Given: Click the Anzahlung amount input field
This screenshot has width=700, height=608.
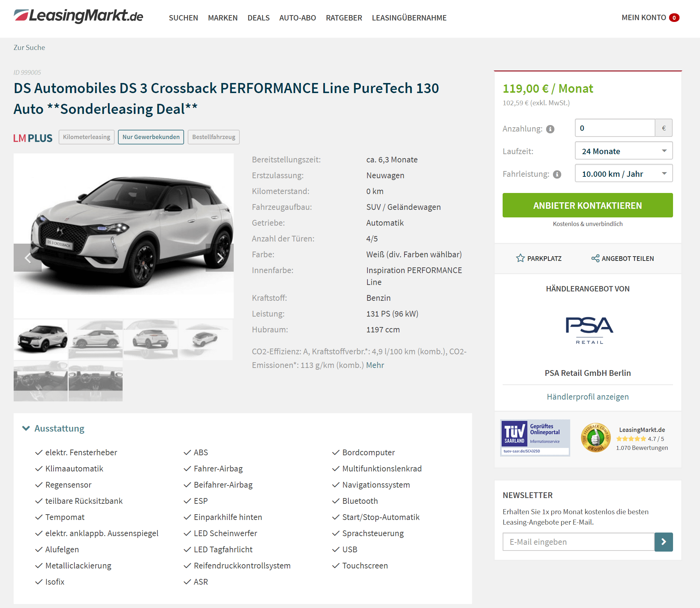Looking at the screenshot, I should pos(615,128).
